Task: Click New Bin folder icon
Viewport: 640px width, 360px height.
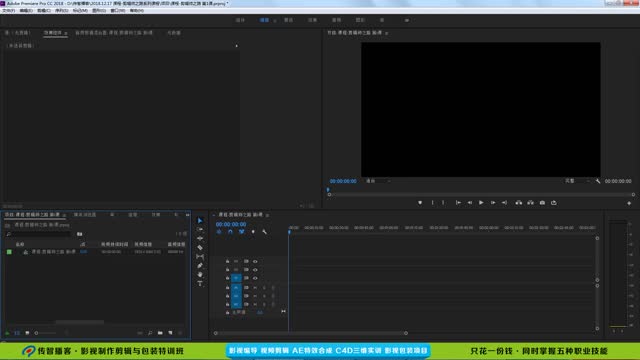Action: tap(160, 333)
